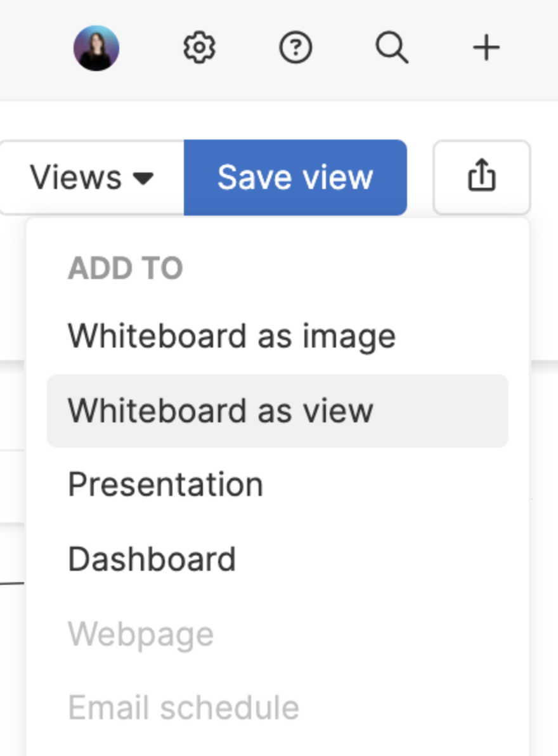Image resolution: width=558 pixels, height=756 pixels.
Task: Click the plus icon to create new
Action: (x=486, y=48)
